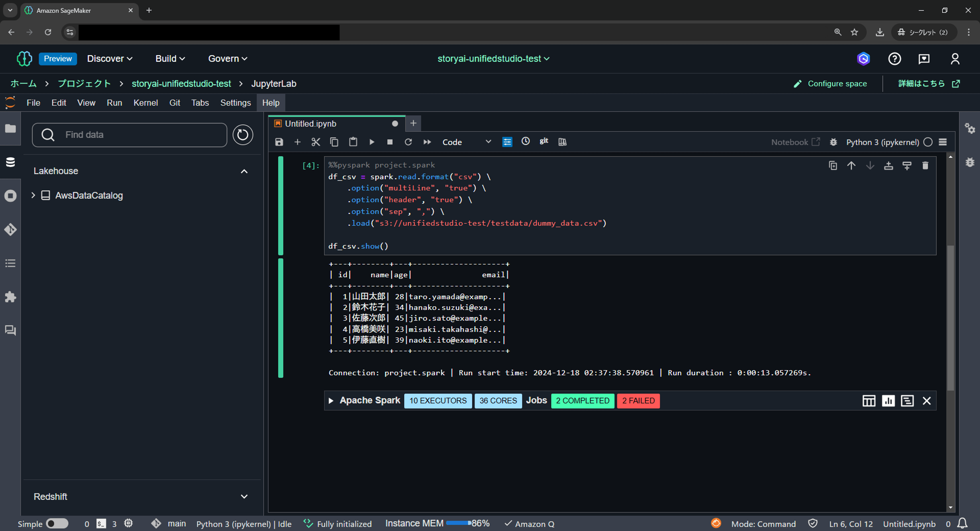Move the cell up with arrow icon
Screen dimensions: 980x531
click(851, 166)
